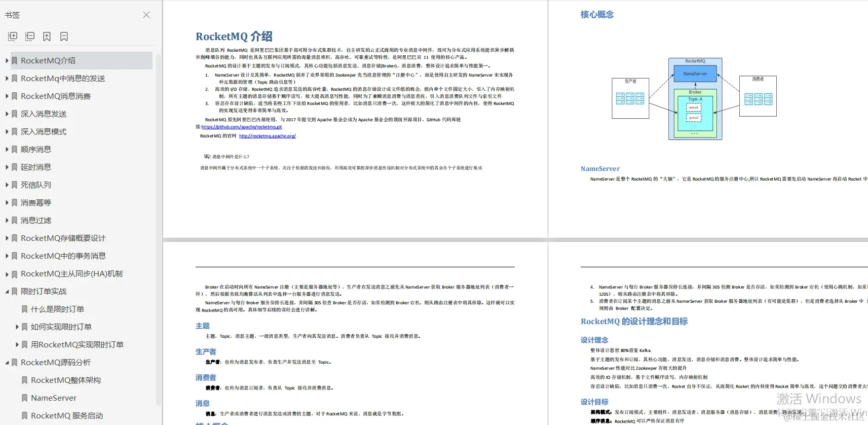Expand the 消息过滤 bookmark

[7, 220]
